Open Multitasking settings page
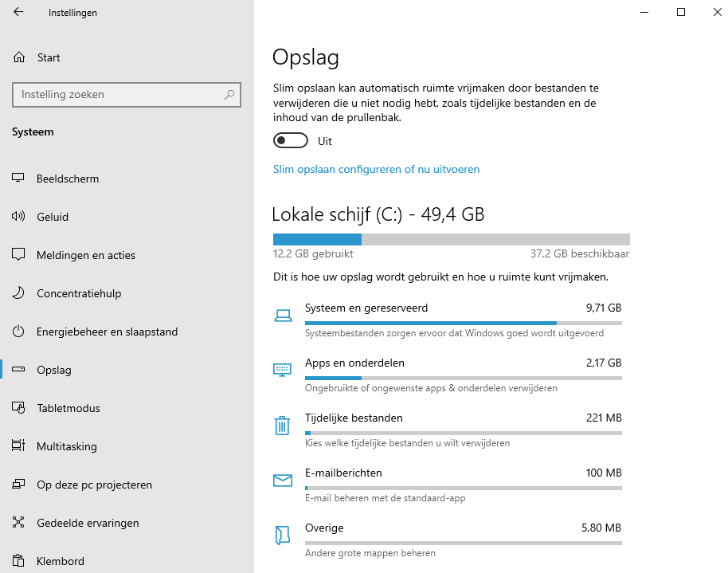The width and height of the screenshot is (728, 573). coord(67,446)
